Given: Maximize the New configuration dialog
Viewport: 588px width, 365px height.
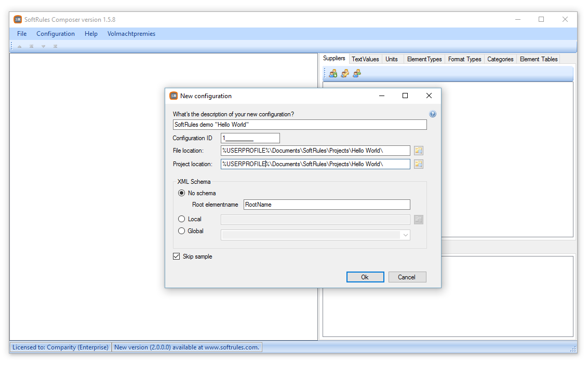Looking at the screenshot, I should (405, 96).
